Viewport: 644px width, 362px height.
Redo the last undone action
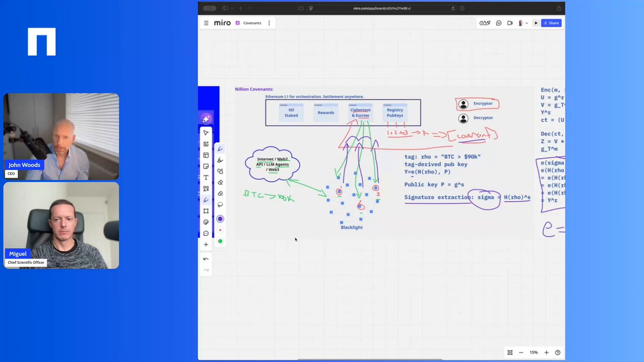click(206, 270)
